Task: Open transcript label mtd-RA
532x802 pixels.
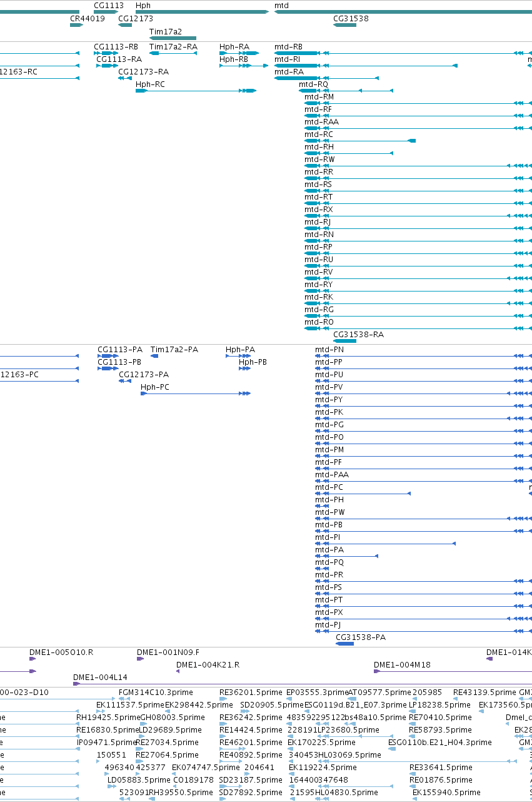Action: coord(289,72)
